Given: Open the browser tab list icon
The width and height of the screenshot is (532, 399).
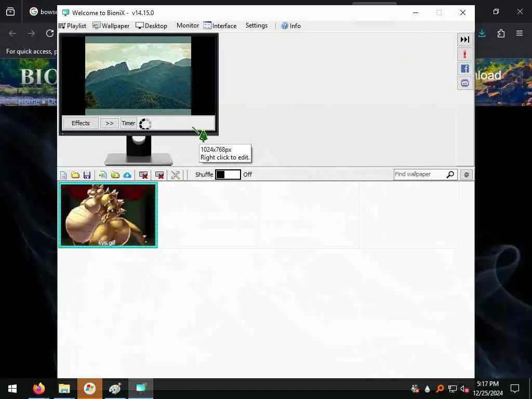Looking at the screenshot, I should click(10, 12).
